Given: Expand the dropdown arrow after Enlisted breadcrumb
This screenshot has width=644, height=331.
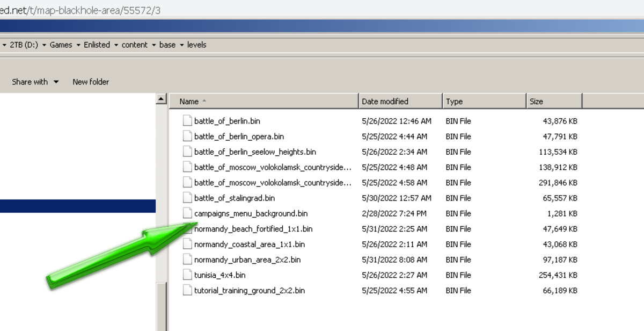Looking at the screenshot, I should point(115,45).
